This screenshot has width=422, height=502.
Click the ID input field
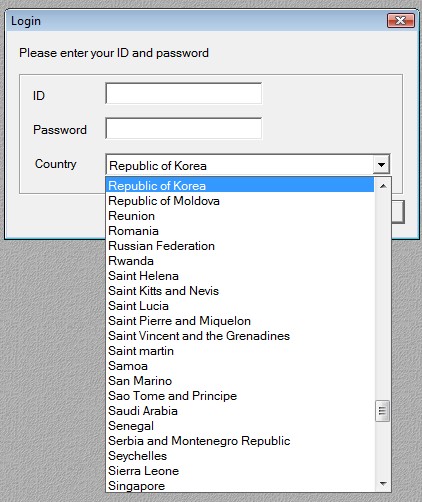pyautogui.click(x=183, y=93)
